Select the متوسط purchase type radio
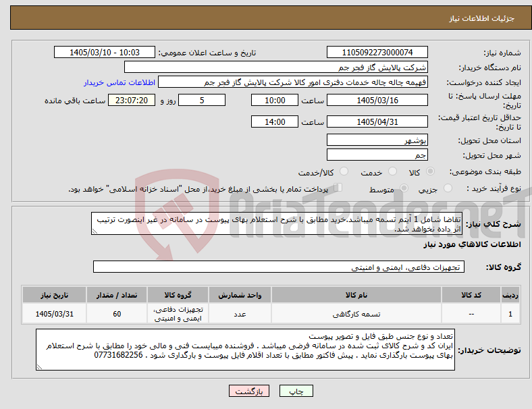 click(404, 188)
